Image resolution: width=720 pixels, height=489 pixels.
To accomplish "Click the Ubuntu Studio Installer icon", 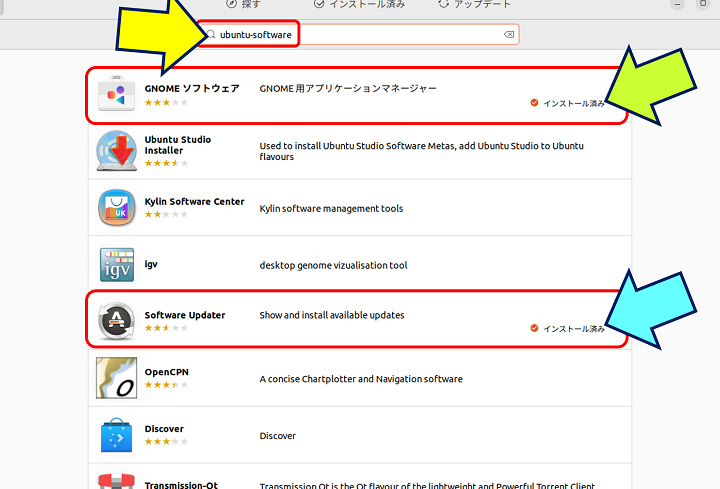I will tap(117, 152).
